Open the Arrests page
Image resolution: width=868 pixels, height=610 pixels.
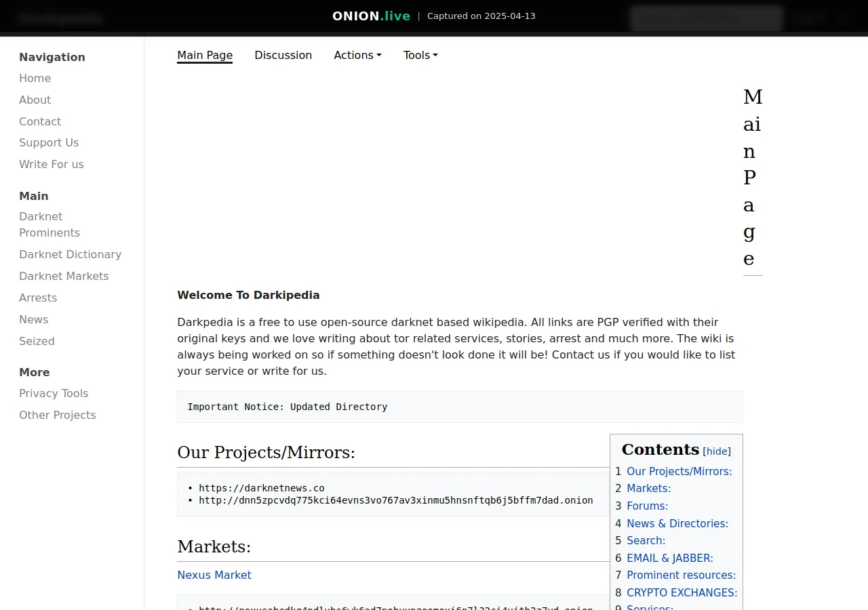click(38, 298)
